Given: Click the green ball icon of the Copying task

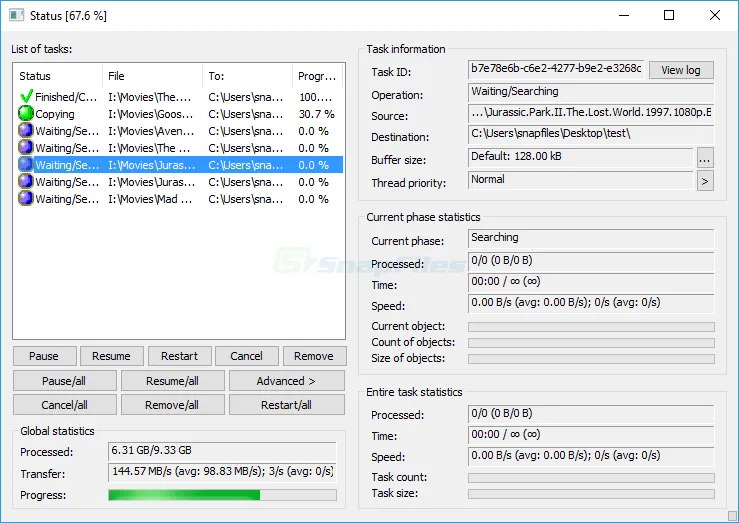Looking at the screenshot, I should pyautogui.click(x=25, y=114).
